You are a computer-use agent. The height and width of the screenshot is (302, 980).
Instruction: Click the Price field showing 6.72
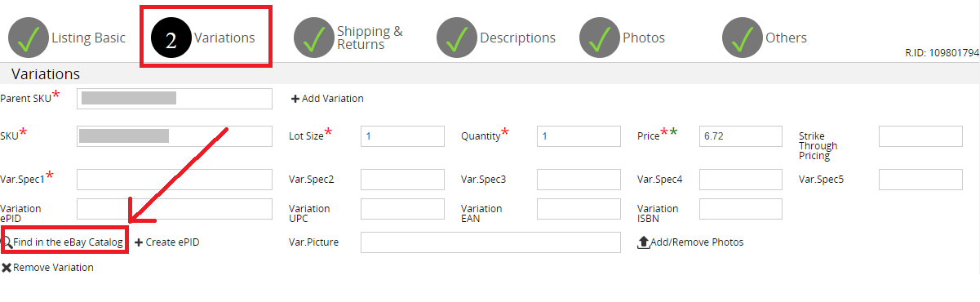pos(741,136)
